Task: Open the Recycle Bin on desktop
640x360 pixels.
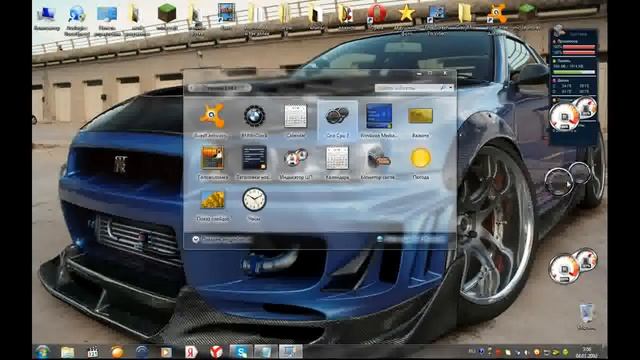Action: 587,317
